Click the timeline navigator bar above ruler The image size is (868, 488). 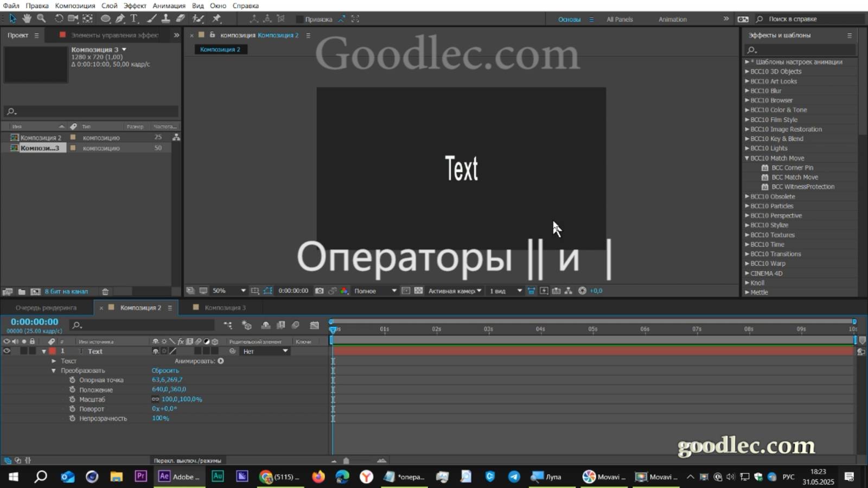point(592,322)
